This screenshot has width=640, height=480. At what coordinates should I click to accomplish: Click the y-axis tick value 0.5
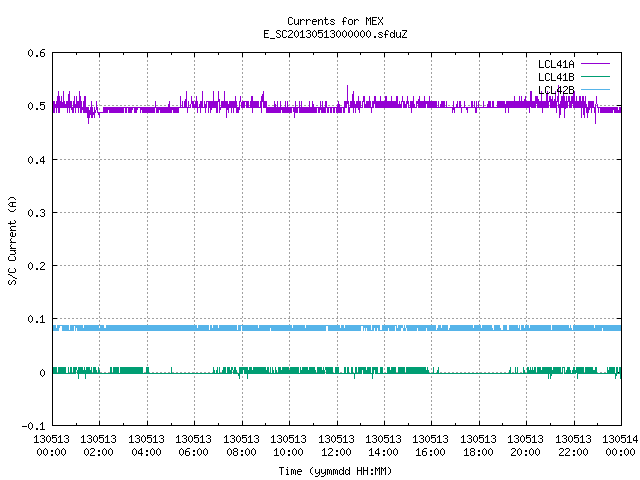tap(36, 106)
